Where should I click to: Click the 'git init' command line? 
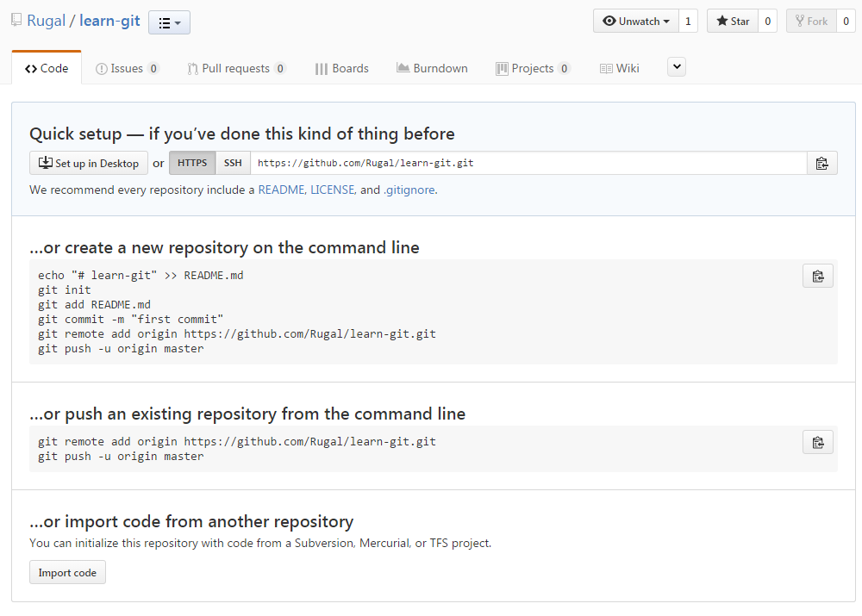(x=65, y=289)
